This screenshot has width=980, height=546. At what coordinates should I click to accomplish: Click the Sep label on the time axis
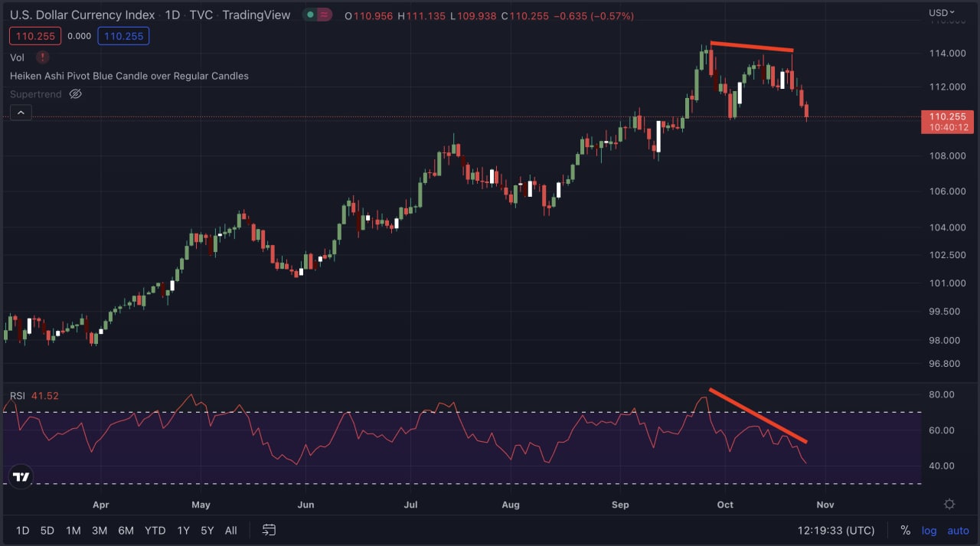pos(620,505)
